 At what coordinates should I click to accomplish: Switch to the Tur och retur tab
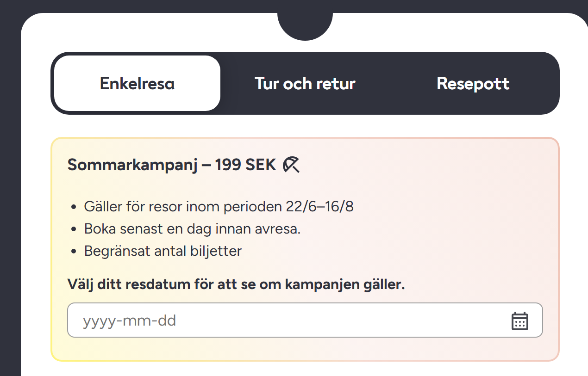click(305, 83)
